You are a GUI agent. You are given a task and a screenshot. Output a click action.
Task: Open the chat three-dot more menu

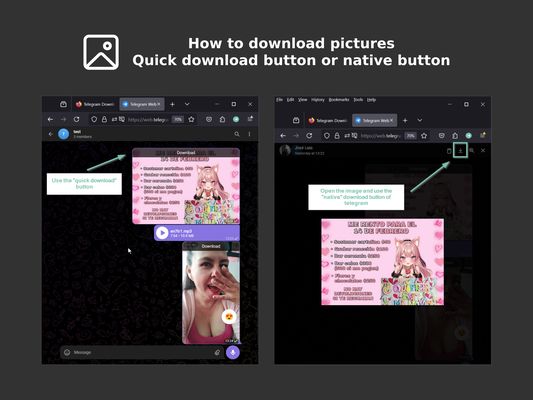click(249, 134)
